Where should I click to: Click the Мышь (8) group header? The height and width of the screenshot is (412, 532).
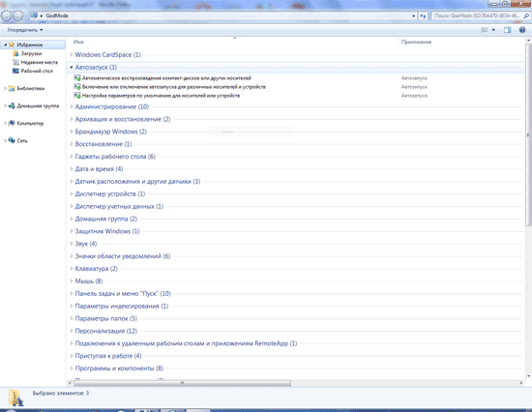point(89,281)
